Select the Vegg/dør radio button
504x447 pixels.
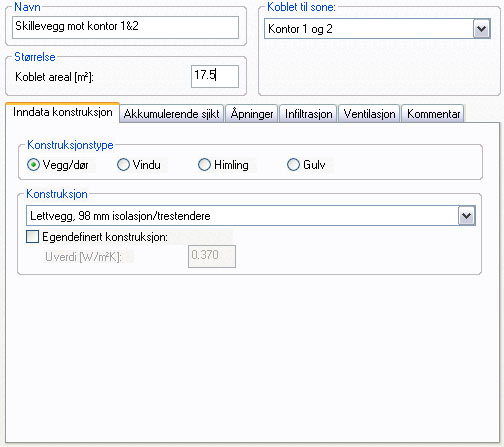coord(33,165)
